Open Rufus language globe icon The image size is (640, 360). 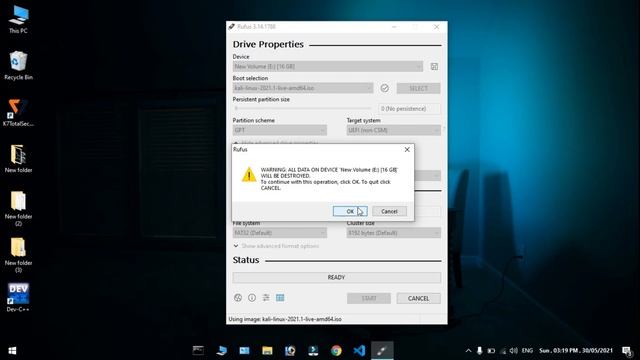(x=238, y=298)
